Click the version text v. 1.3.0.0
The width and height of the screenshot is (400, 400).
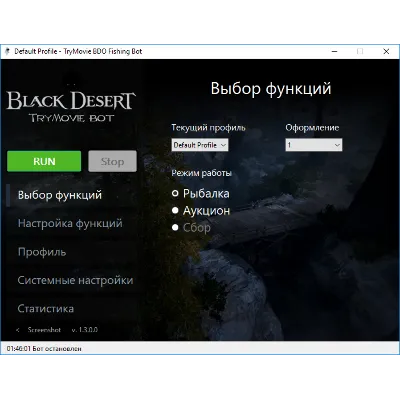coord(85,330)
